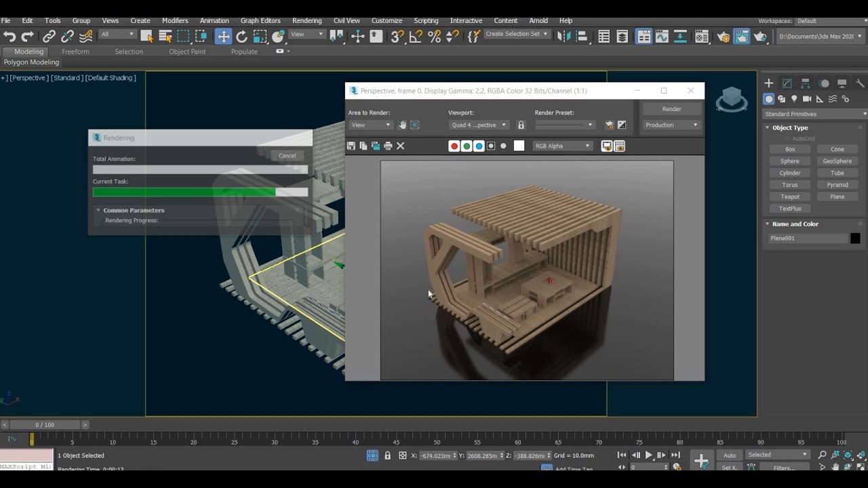This screenshot has height=488, width=868.
Task: Open the Layer Explorer icon
Action: (622, 37)
